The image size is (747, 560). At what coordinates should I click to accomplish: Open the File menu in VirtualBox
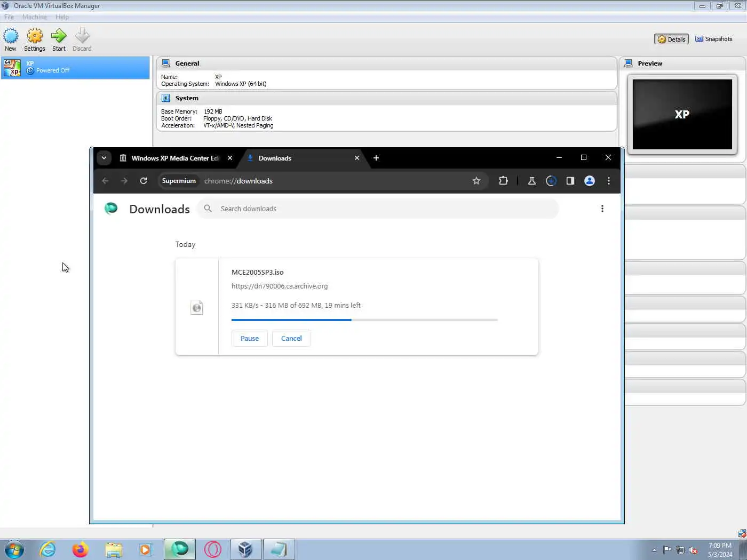tap(9, 17)
